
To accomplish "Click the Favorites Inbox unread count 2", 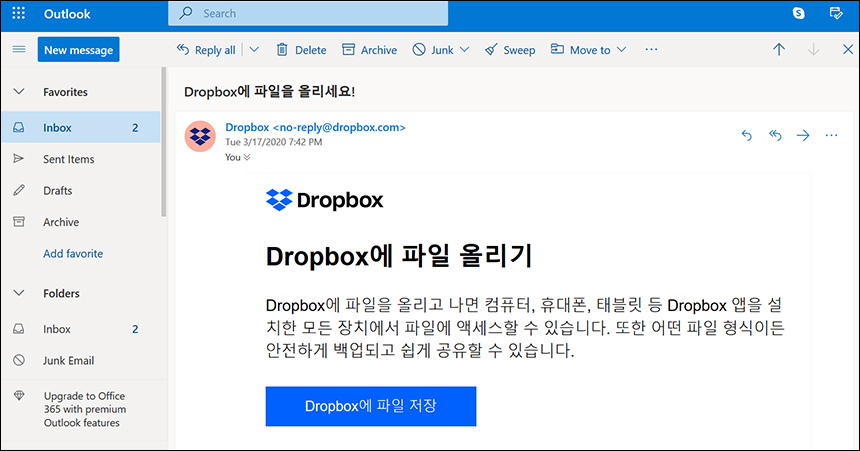I will tap(135, 128).
